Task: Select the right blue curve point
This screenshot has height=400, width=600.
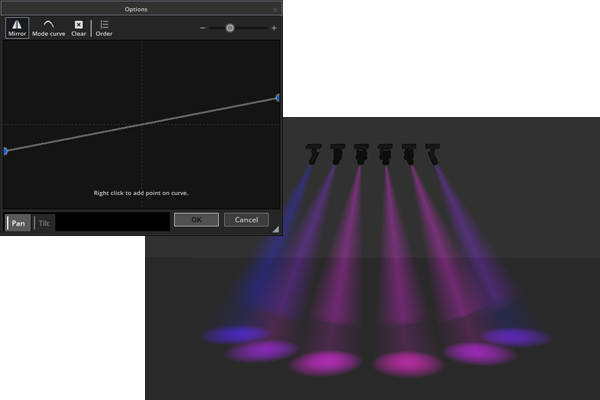Action: click(277, 98)
